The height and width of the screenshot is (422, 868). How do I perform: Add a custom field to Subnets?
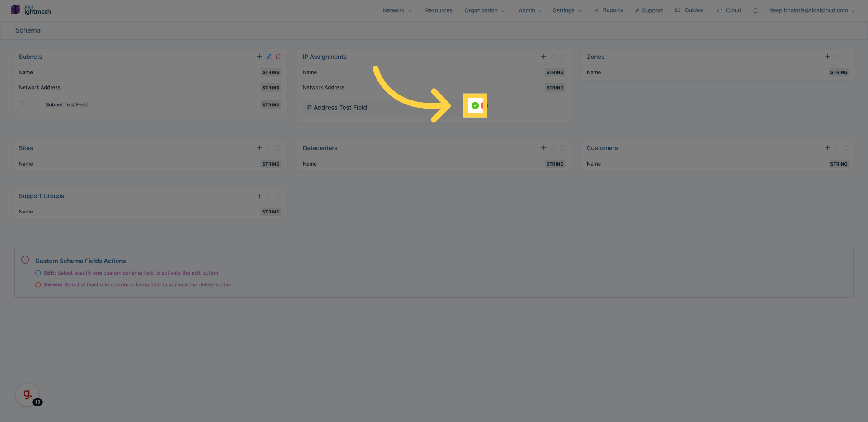(x=259, y=57)
